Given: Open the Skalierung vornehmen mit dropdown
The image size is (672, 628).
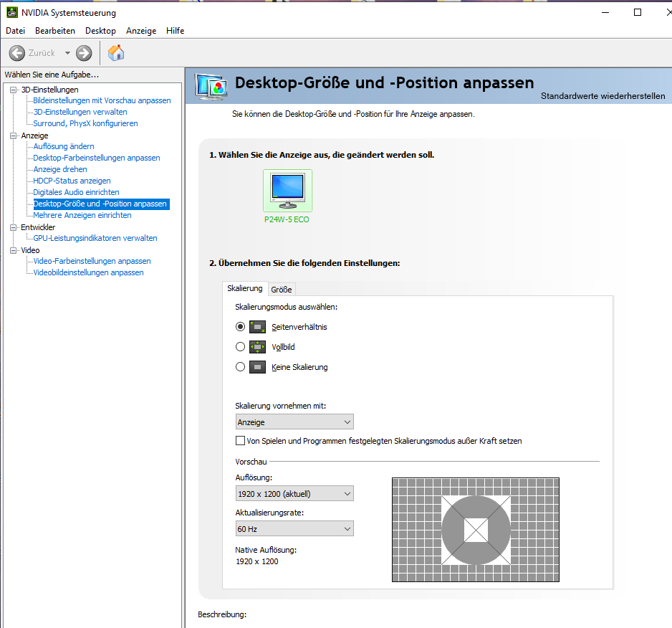Looking at the screenshot, I should [294, 422].
